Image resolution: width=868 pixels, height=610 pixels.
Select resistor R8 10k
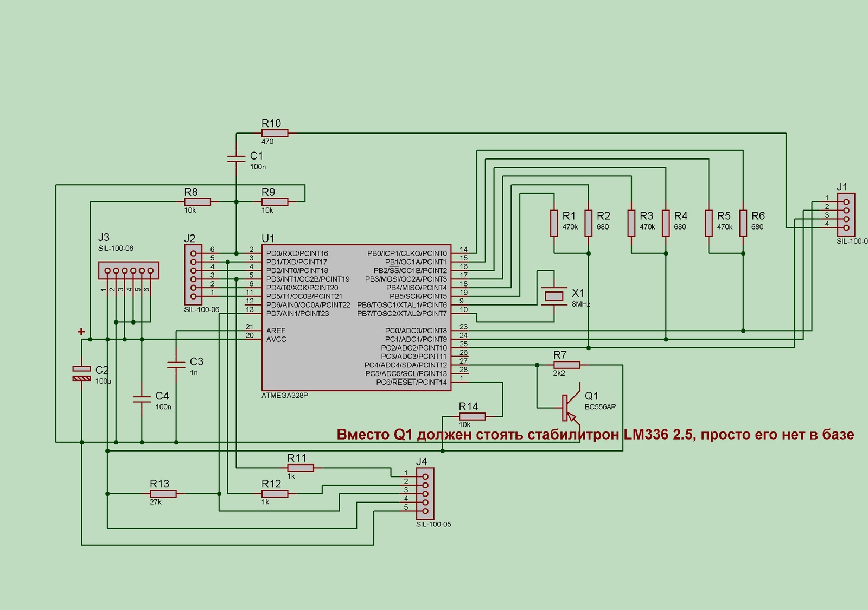[x=197, y=202]
